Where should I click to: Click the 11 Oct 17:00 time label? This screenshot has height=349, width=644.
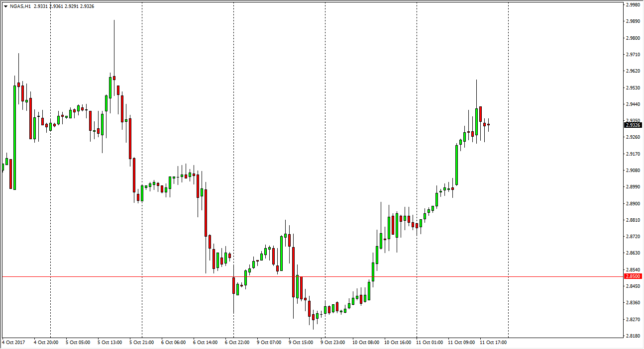[x=493, y=343]
